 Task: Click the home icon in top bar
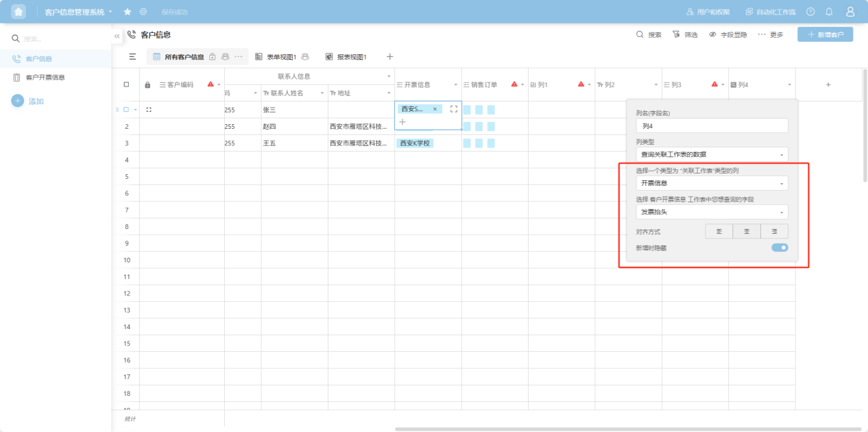click(19, 12)
